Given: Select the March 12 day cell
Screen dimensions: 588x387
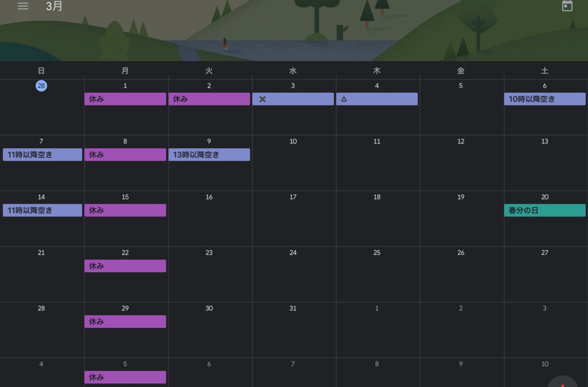Looking at the screenshot, I should tap(461, 165).
